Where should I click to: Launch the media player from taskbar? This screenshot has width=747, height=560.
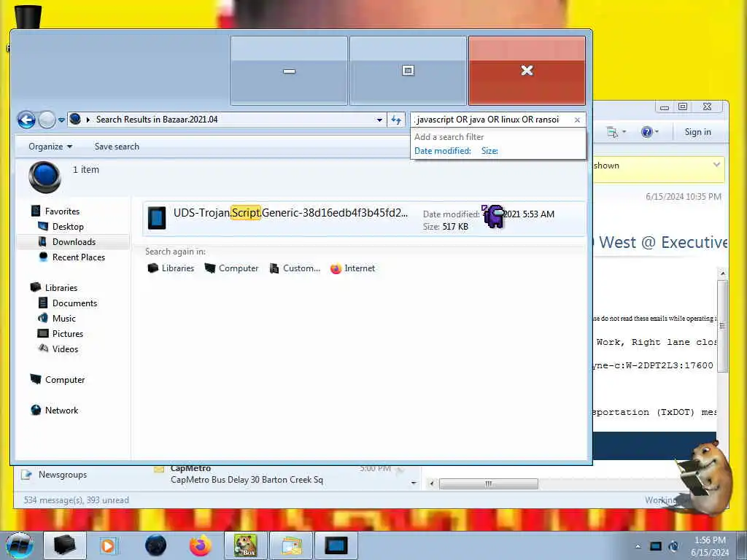109,545
